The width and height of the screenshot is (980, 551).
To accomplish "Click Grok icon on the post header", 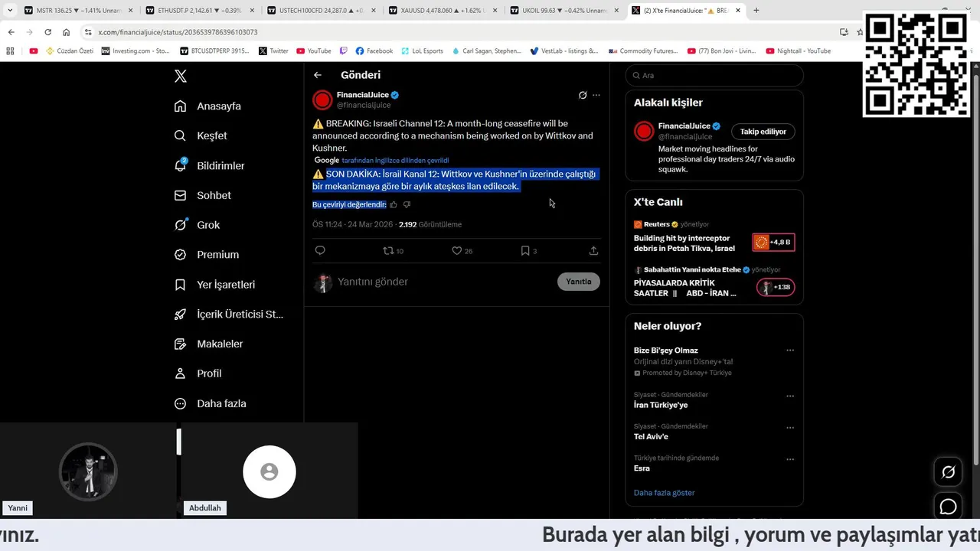I will (x=583, y=95).
